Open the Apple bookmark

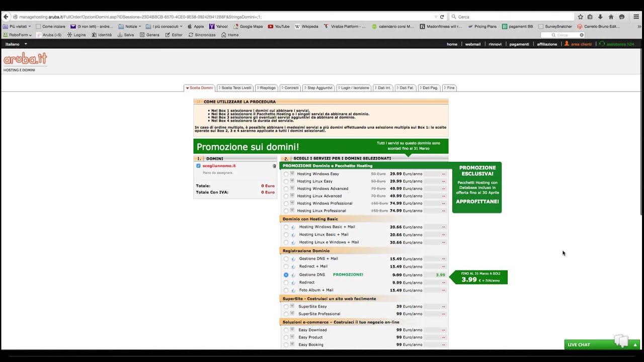[195, 26]
